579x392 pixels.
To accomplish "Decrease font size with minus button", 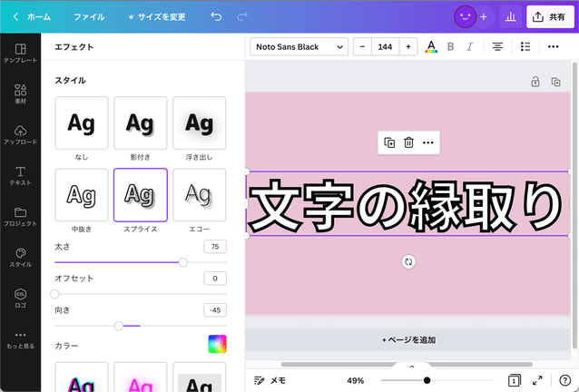I will [362, 47].
